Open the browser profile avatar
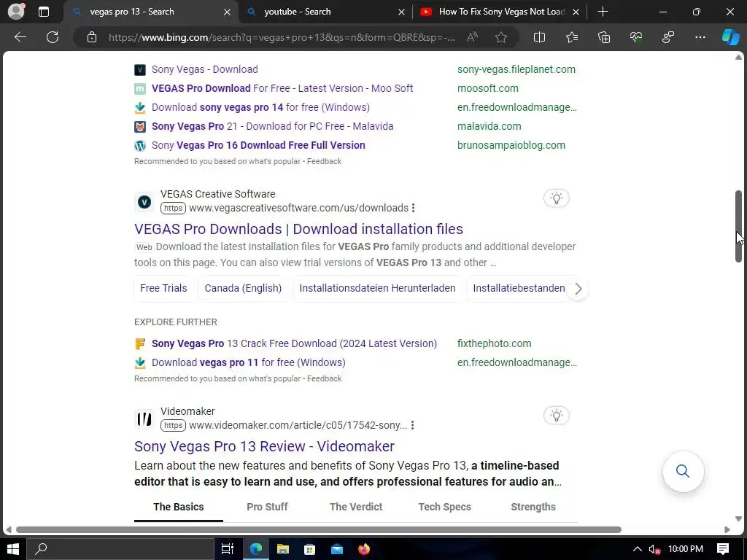The height and width of the screenshot is (560, 747). click(x=16, y=12)
